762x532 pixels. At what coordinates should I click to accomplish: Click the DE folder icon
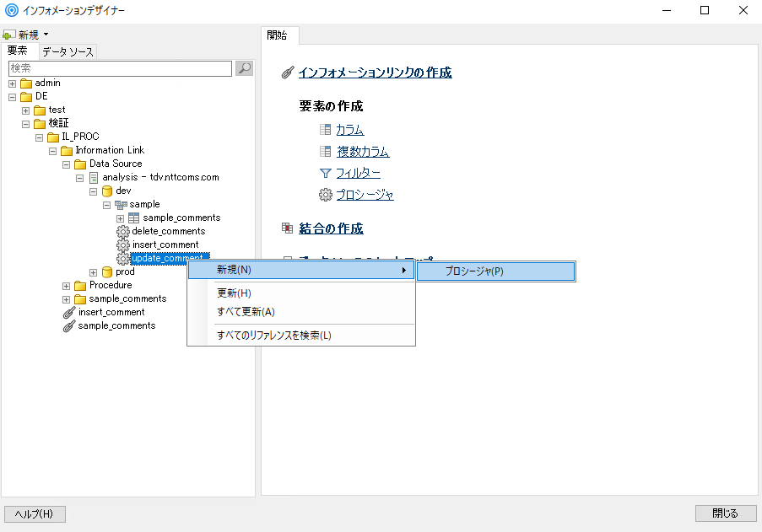26,97
